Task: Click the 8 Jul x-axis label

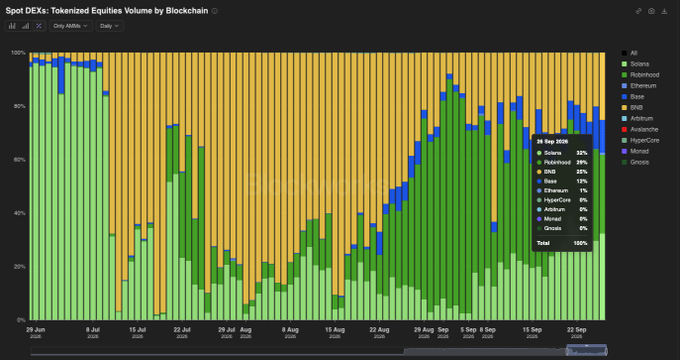Action: [x=93, y=330]
